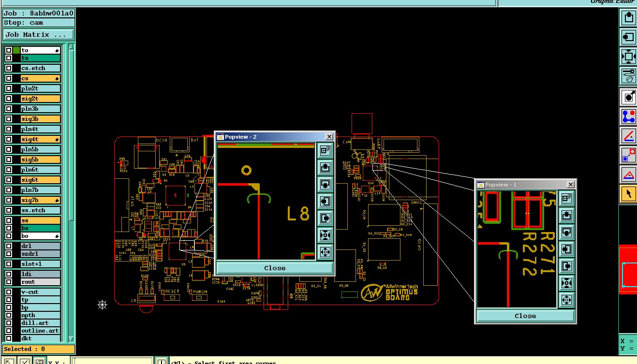Image resolution: width=637 pixels, height=364 pixels.
Task: Select the 'pln4t' layer name
Action: [41, 129]
